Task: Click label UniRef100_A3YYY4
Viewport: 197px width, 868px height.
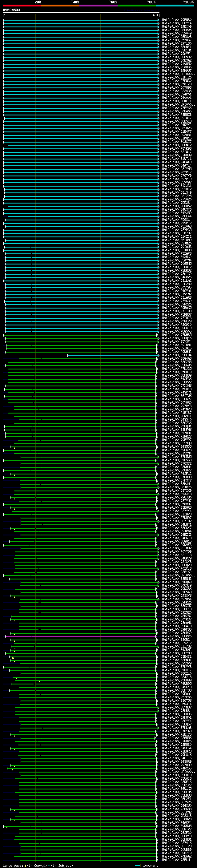Action: coord(177,511)
